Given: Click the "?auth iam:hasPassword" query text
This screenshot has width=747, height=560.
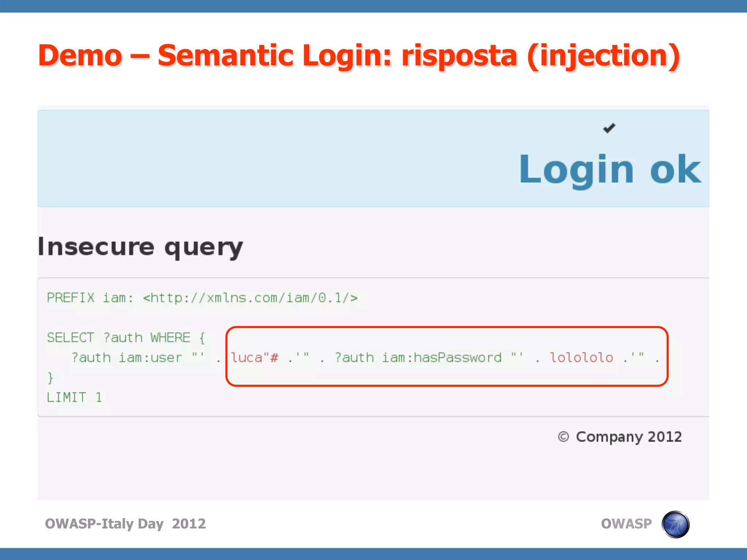Looking at the screenshot, I should [418, 358].
